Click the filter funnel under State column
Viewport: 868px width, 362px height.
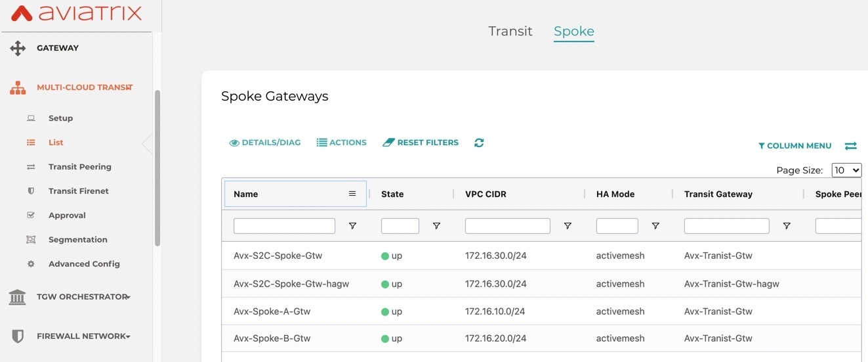click(x=436, y=226)
